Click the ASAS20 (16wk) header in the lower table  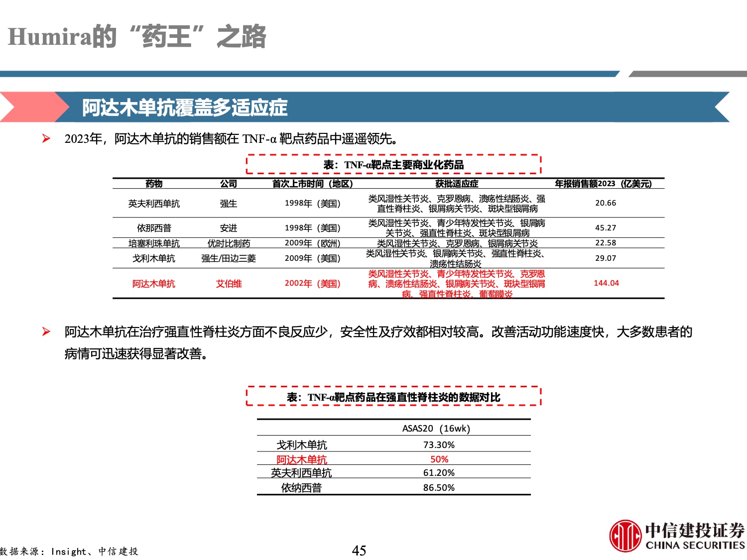(x=436, y=429)
